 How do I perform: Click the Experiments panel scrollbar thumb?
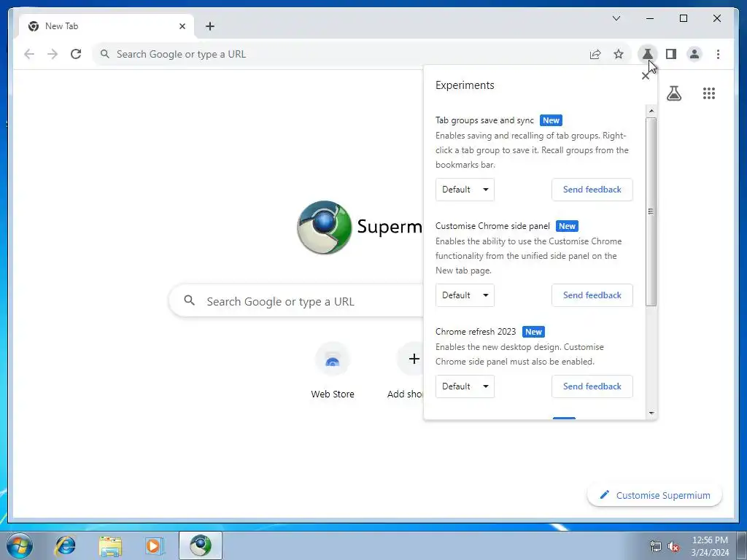651,211
